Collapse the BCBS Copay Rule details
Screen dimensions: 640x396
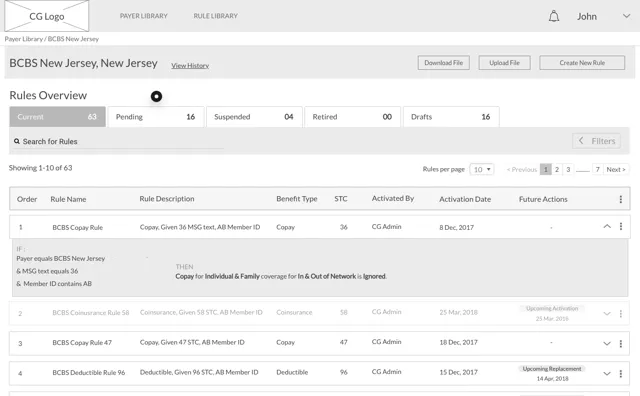[607, 226]
